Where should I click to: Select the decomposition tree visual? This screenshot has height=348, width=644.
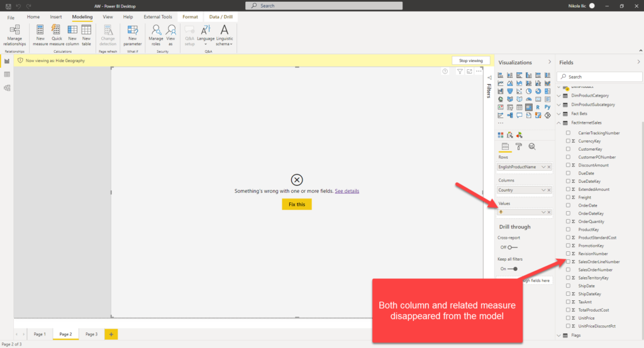[x=509, y=116]
